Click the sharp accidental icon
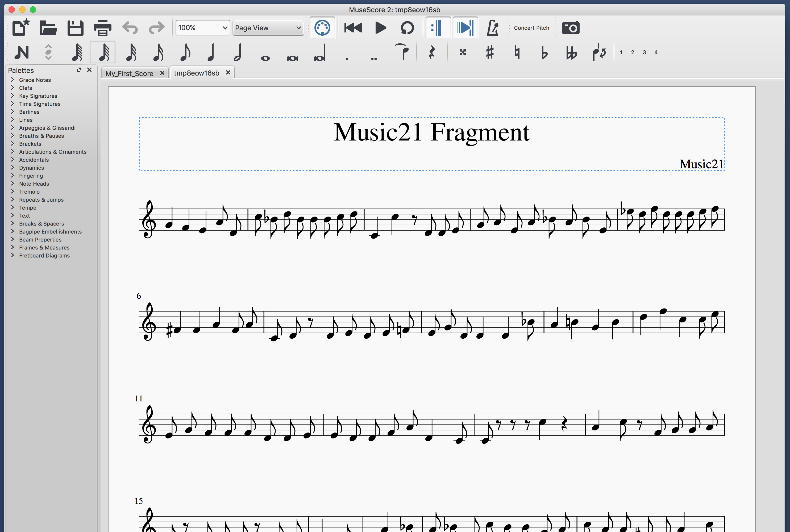 pos(489,53)
